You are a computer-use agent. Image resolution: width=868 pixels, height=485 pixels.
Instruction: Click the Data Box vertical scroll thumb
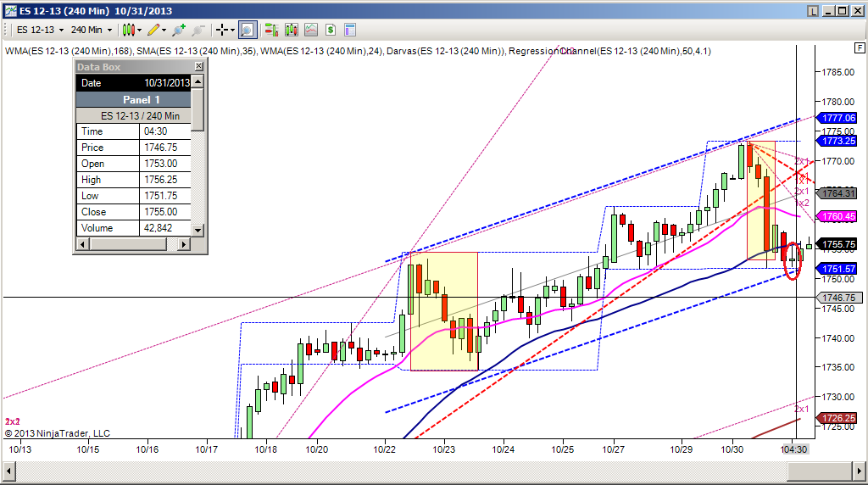click(x=198, y=109)
